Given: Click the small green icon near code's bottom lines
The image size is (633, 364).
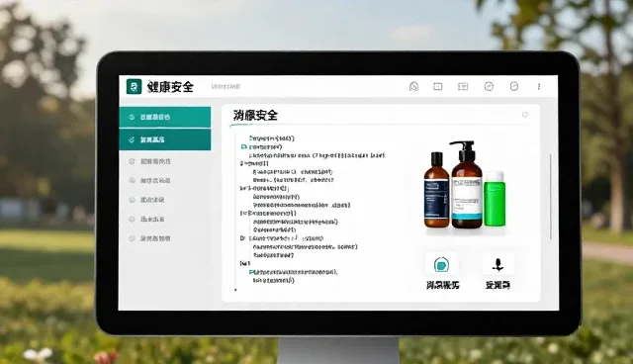Looking at the screenshot, I should coord(252,272).
